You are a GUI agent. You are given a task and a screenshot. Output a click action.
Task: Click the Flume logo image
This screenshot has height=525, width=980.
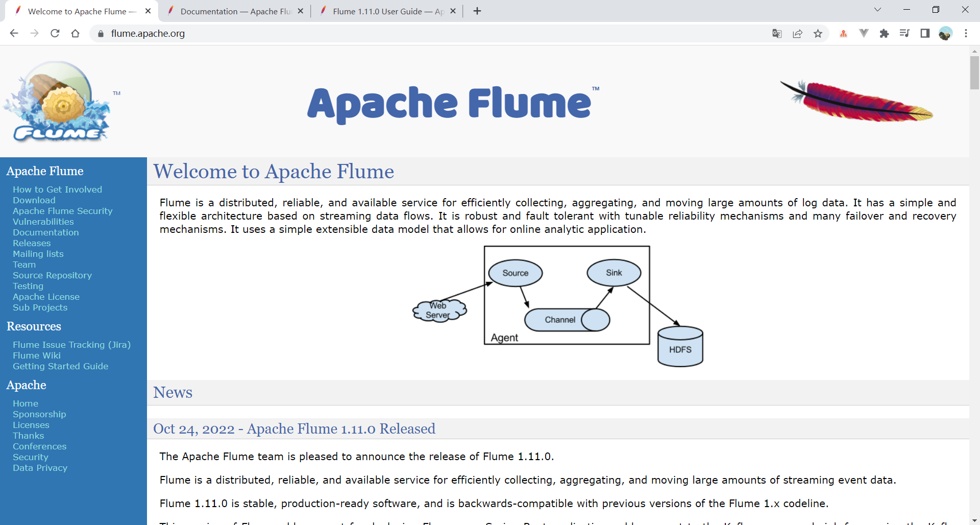pyautogui.click(x=56, y=101)
